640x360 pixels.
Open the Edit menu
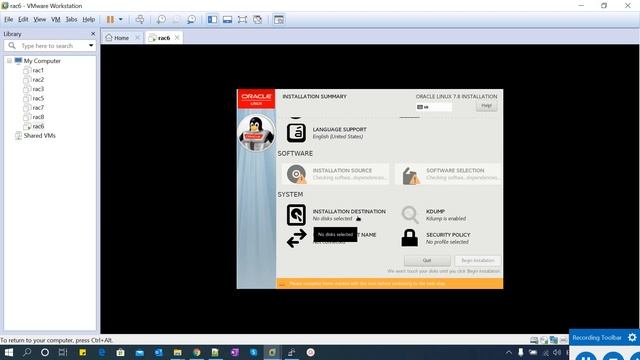pyautogui.click(x=23, y=20)
